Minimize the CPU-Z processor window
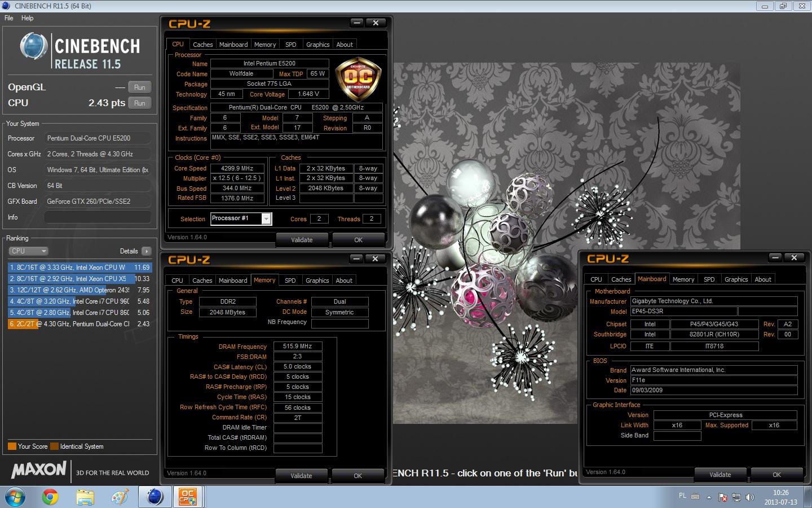812x508 pixels. coord(356,23)
